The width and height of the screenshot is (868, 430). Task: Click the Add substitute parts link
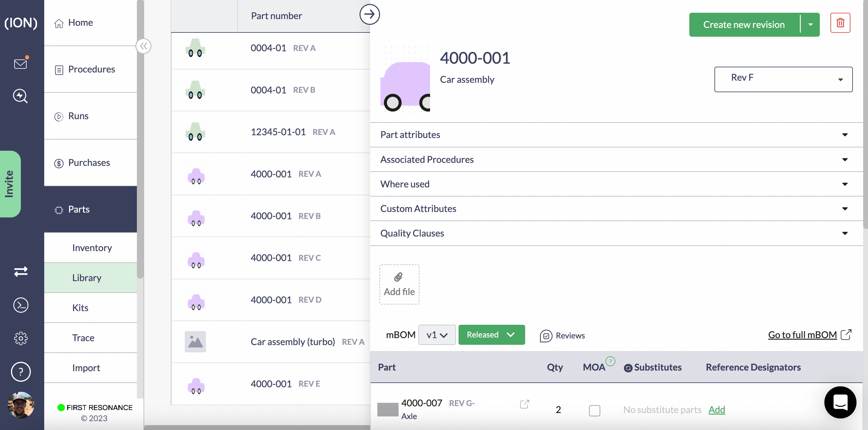coord(717,409)
